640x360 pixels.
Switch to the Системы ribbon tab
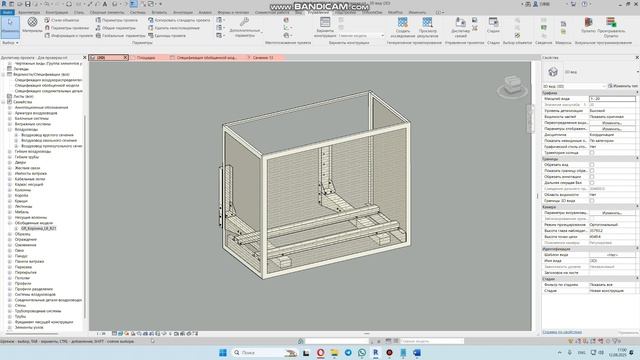138,12
